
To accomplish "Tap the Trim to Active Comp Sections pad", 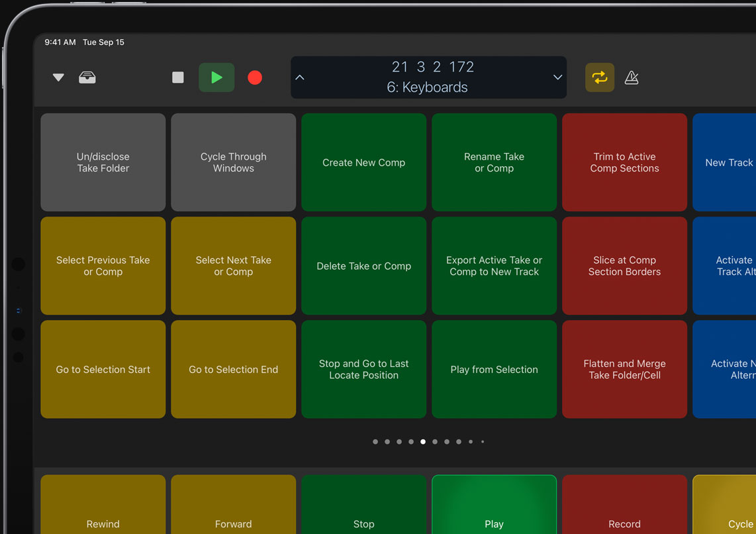I will pos(625,162).
